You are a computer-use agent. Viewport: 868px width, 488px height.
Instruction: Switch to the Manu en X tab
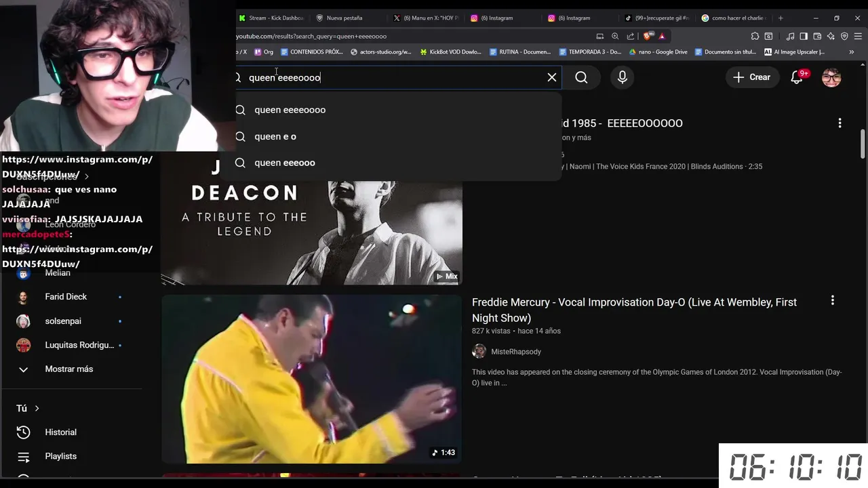click(426, 18)
